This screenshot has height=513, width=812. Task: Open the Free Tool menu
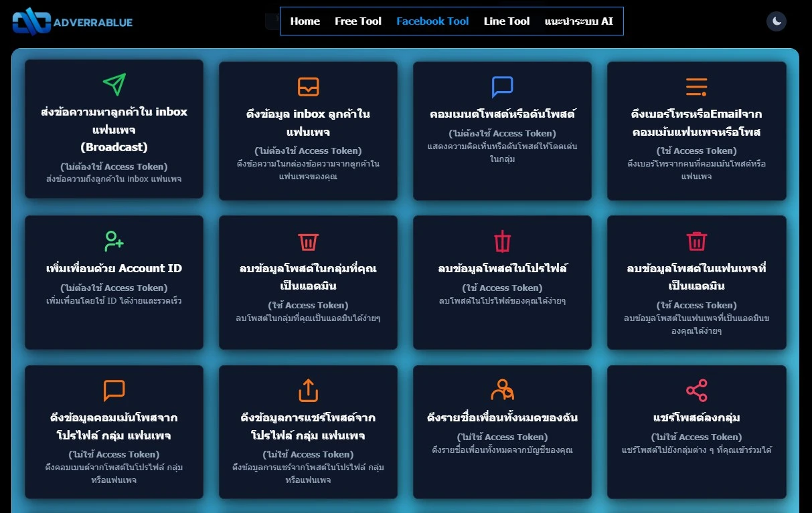(358, 21)
